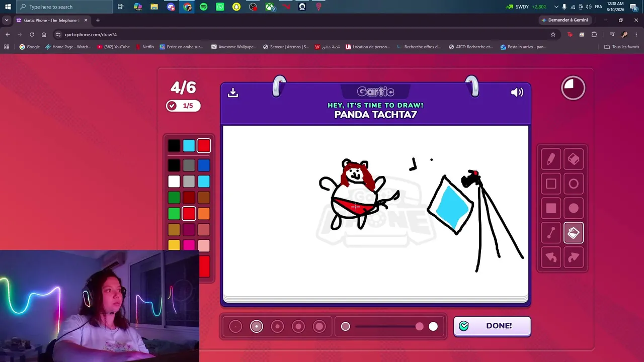Viewport: 644px width, 362px height.
Task: Open the Chrome extensions puzzle icon
Action: pyautogui.click(x=594, y=35)
